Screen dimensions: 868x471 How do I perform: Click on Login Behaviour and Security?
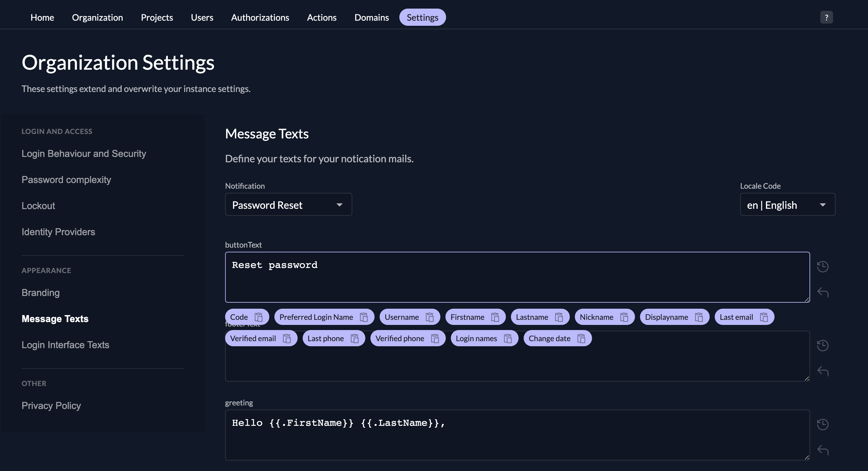point(83,153)
